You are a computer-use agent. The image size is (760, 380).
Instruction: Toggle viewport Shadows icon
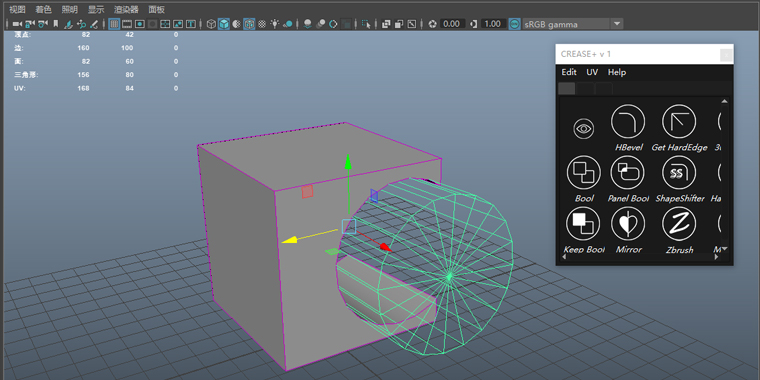click(x=288, y=24)
